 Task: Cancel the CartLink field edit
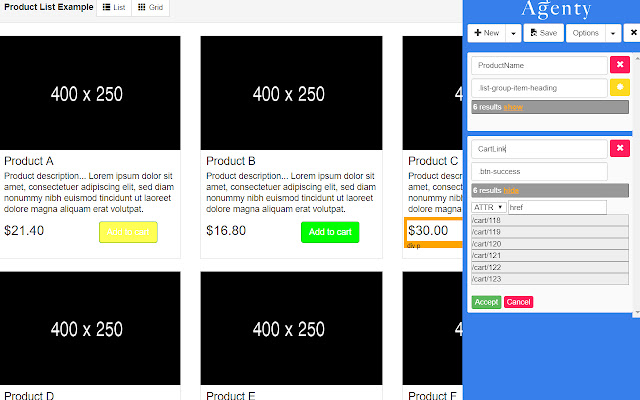pos(518,302)
